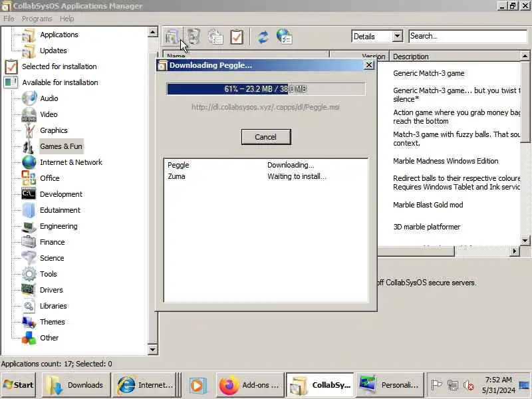
Task: Switch to Downloads taskbar window
Action: (76, 385)
